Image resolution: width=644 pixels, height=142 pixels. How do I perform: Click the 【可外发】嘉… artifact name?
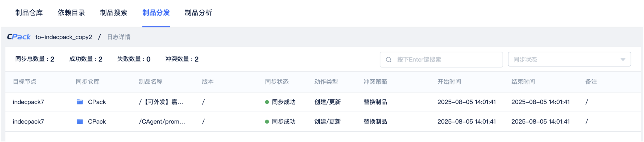[161, 102]
